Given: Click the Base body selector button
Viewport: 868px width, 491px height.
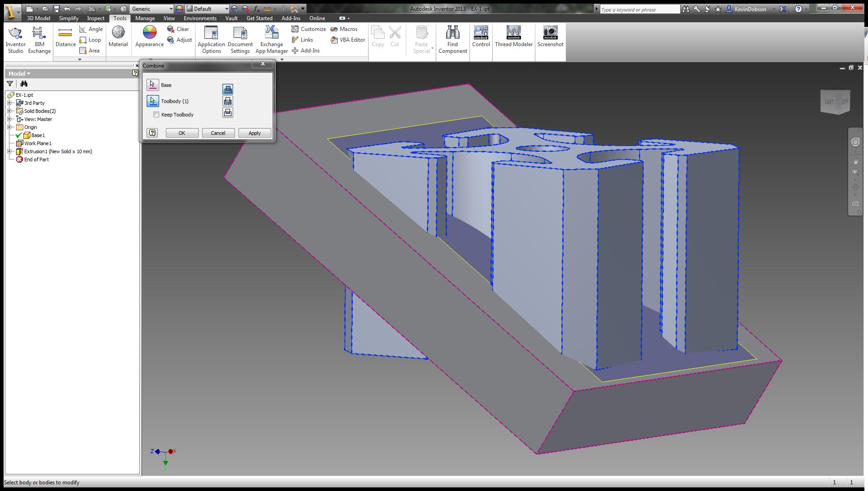Looking at the screenshot, I should pos(152,85).
